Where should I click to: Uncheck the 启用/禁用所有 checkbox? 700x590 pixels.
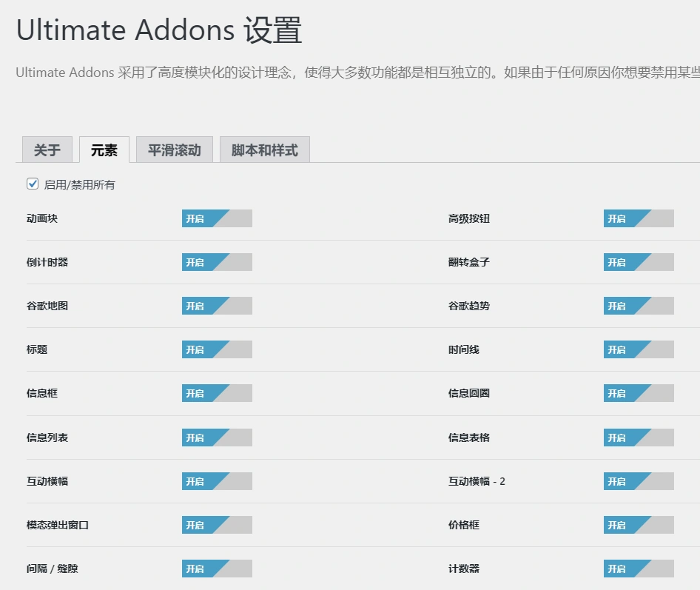[x=32, y=183]
